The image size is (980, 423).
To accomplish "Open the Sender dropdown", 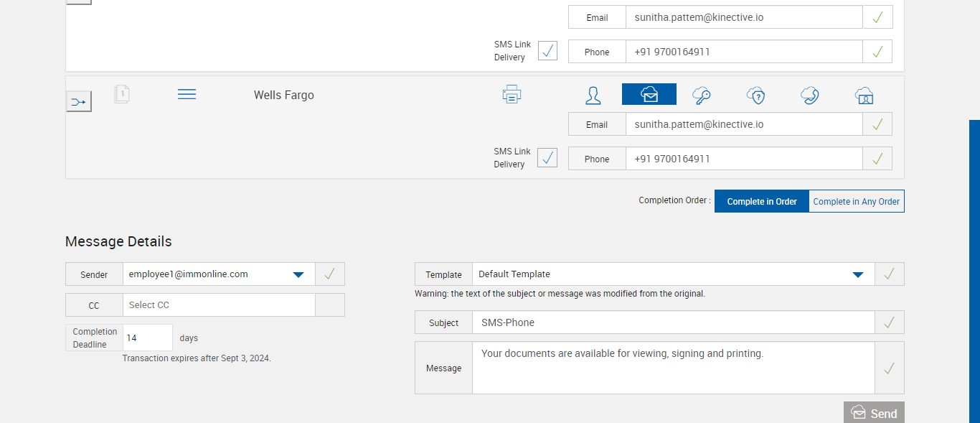I will 298,274.
